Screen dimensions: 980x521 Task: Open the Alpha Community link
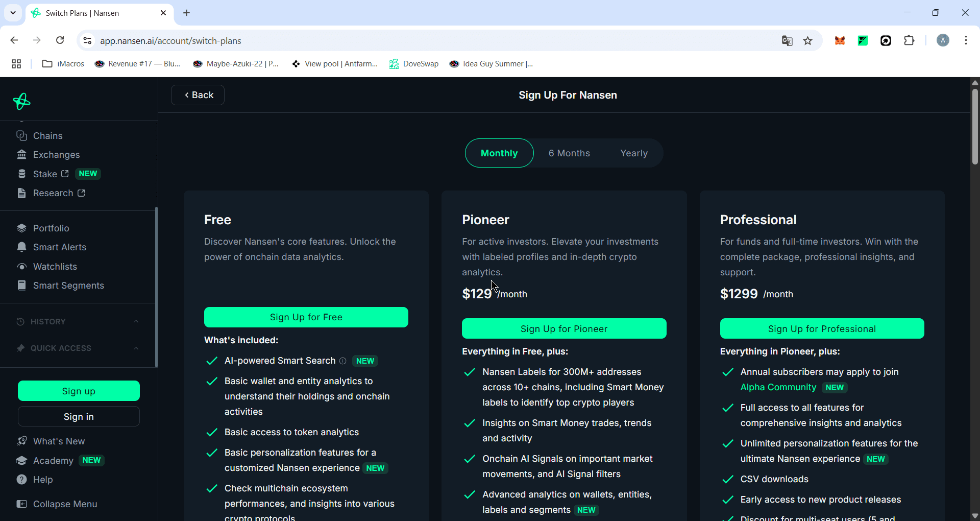coord(778,387)
